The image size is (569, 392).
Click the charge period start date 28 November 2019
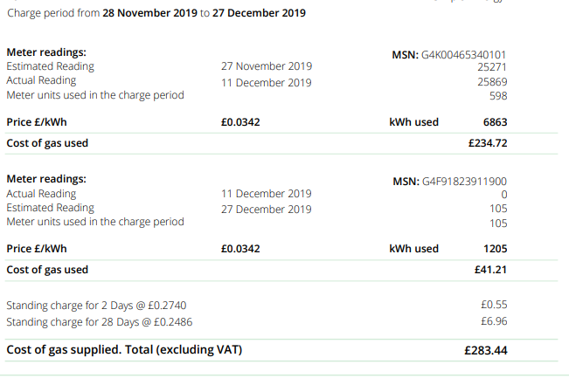click(149, 13)
